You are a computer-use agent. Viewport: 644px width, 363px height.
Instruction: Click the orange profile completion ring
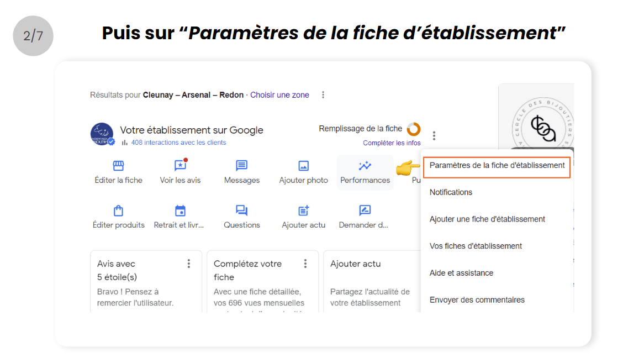(414, 129)
